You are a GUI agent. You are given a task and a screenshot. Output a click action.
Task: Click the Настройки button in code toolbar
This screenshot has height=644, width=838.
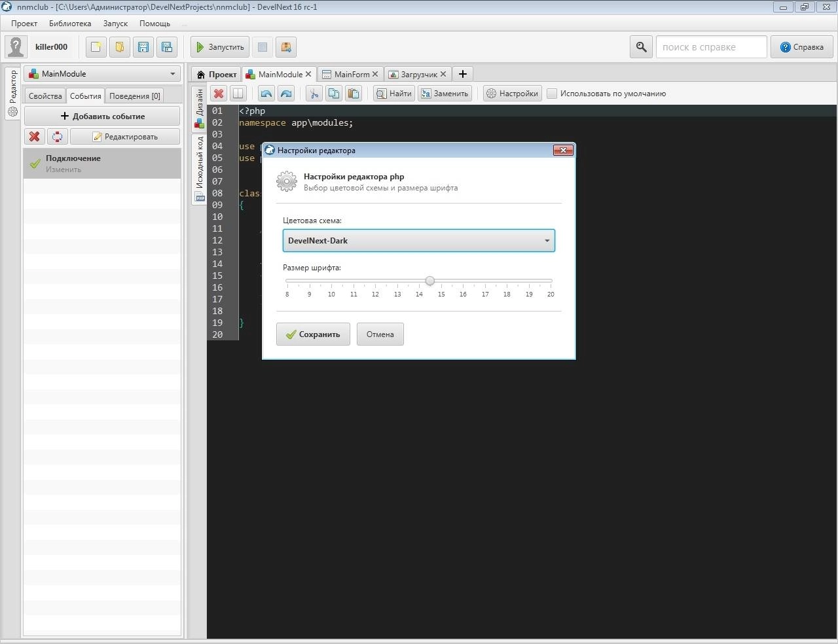coord(512,94)
